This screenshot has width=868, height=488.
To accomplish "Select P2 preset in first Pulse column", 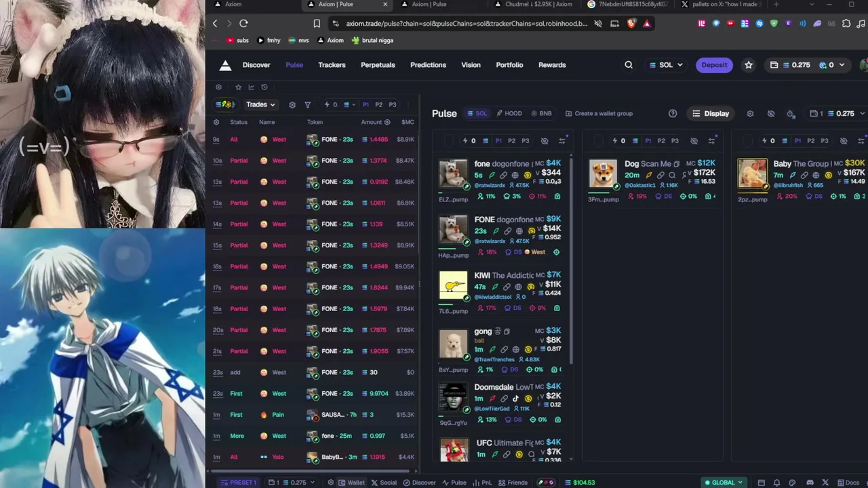I will (x=512, y=141).
